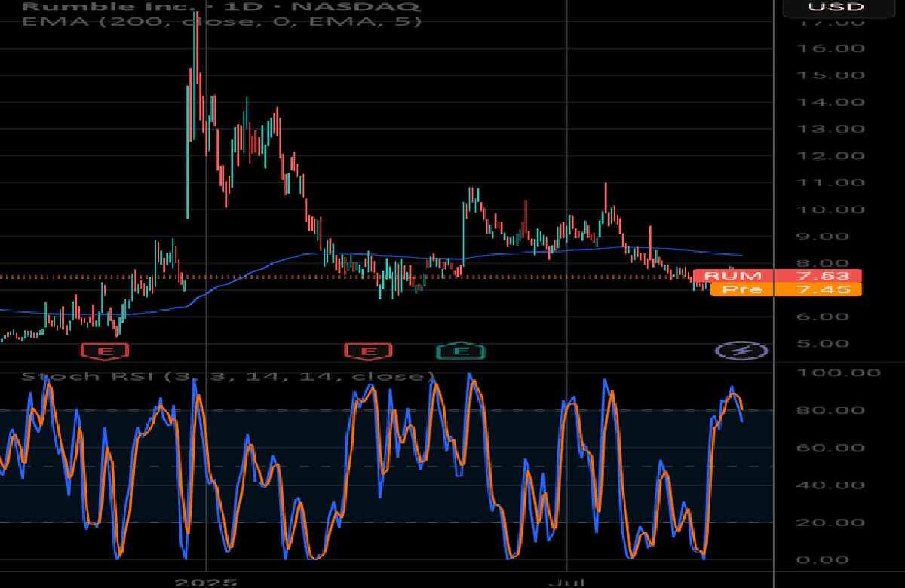Viewport: 905px width, 588px height.
Task: Click the red earnings "E" badge near January
Action: [x=105, y=351]
